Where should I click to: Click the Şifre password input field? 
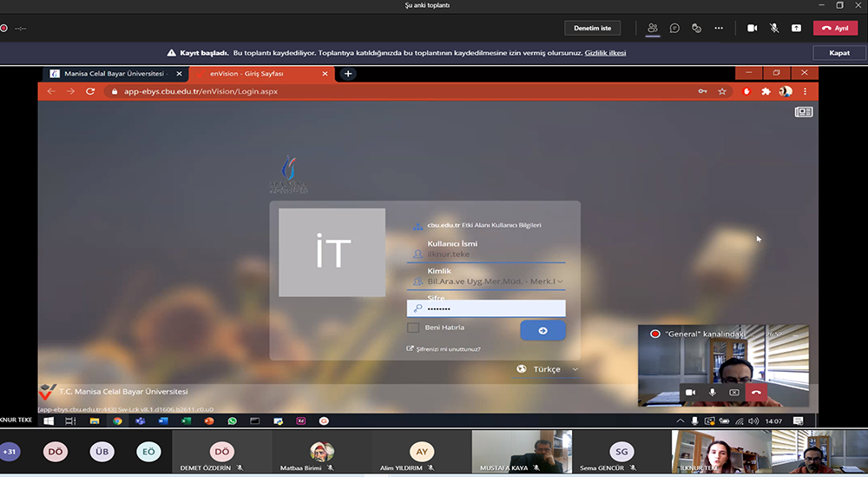(x=490, y=308)
